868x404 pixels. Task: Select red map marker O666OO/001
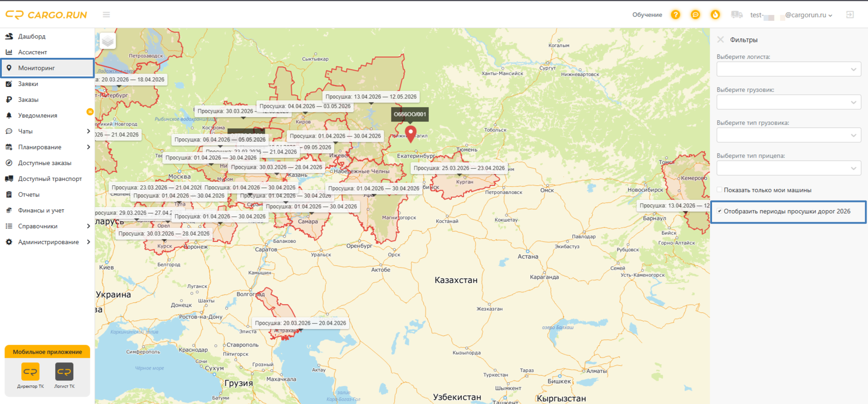click(x=410, y=134)
